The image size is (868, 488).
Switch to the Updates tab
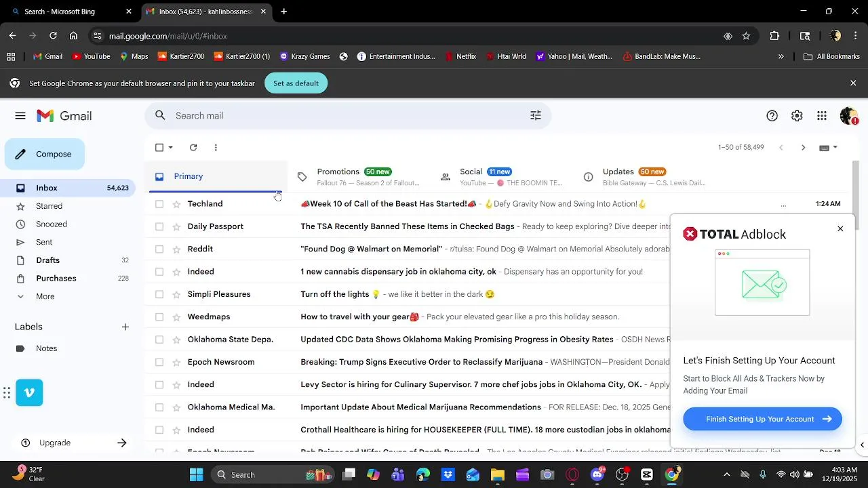pyautogui.click(x=646, y=176)
